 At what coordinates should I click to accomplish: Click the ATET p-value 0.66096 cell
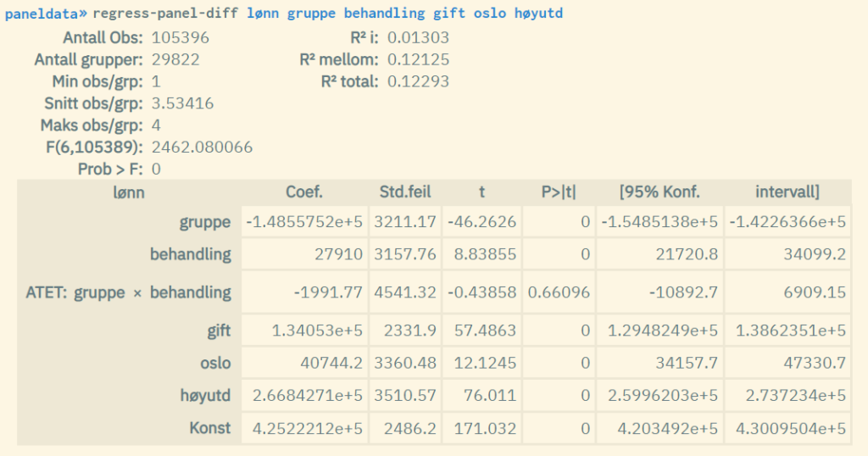(559, 292)
